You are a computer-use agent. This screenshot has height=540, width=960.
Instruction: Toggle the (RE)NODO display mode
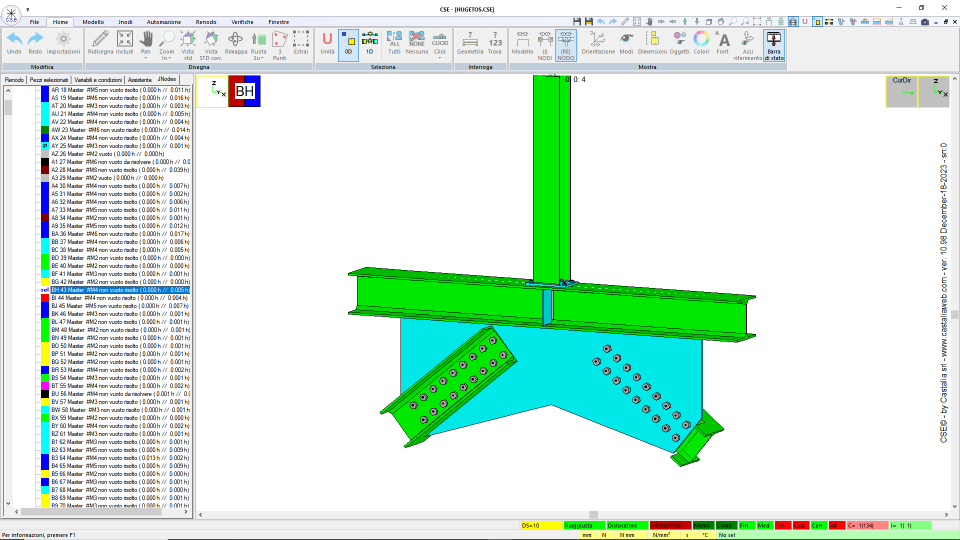coord(566,45)
